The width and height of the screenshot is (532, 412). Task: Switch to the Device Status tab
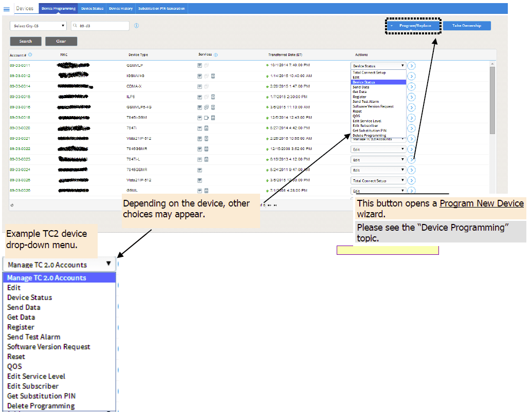pyautogui.click(x=92, y=9)
